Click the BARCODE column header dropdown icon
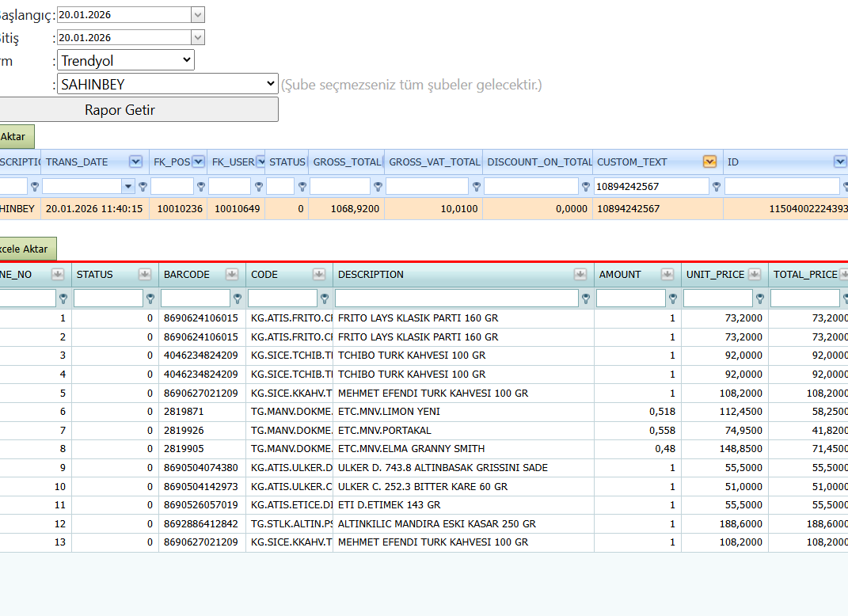The height and width of the screenshot is (616, 848). click(x=232, y=274)
